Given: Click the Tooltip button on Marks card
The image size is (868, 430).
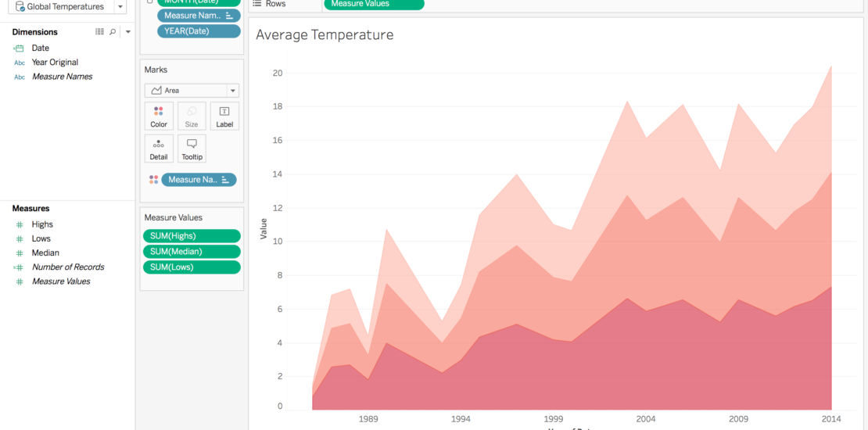Looking at the screenshot, I should (x=192, y=149).
